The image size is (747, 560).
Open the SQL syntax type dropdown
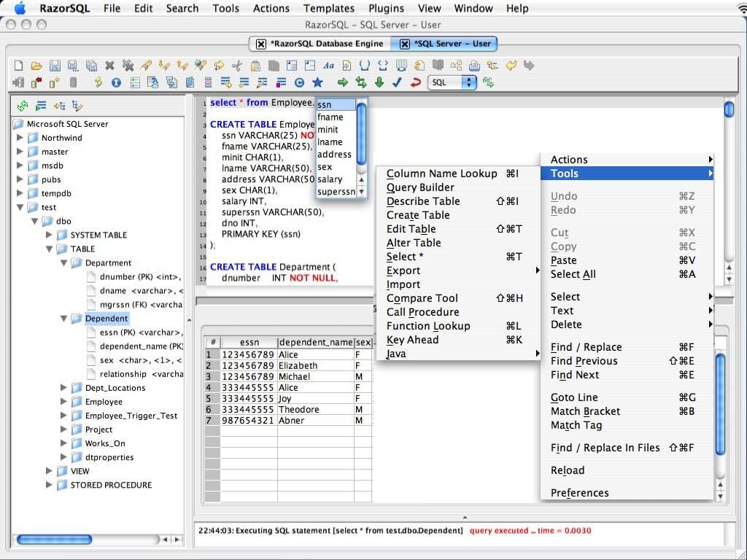(x=452, y=83)
